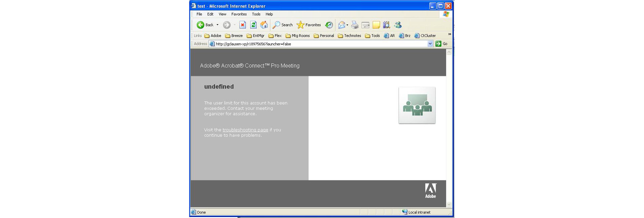Minimize the Internet Explorer window

(x=433, y=6)
